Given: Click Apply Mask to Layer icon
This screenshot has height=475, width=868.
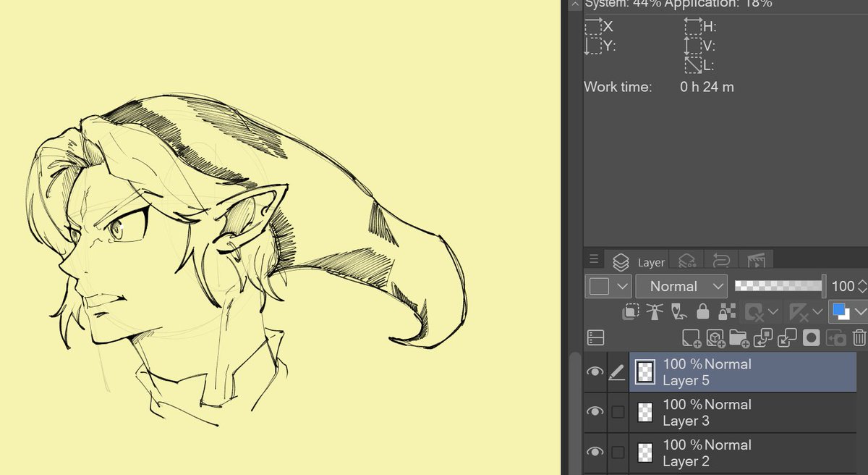Looking at the screenshot, I should (x=835, y=338).
